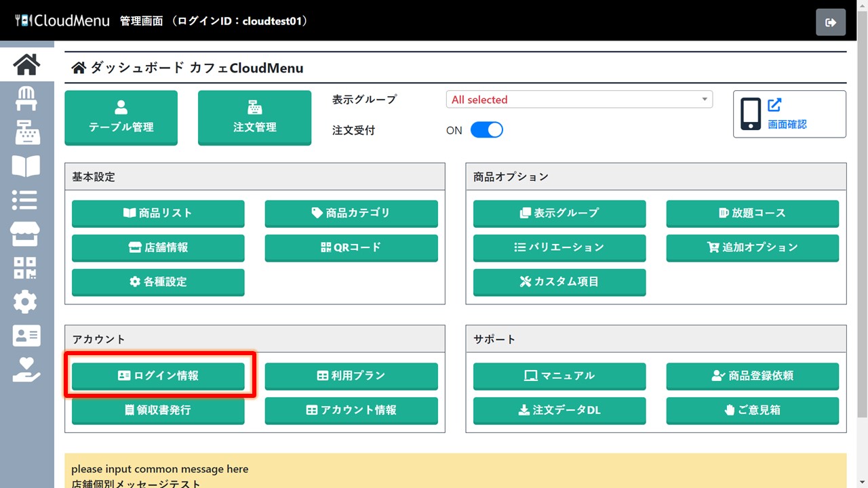The width and height of the screenshot is (868, 488).
Task: Open バリエーション
Action: (559, 248)
